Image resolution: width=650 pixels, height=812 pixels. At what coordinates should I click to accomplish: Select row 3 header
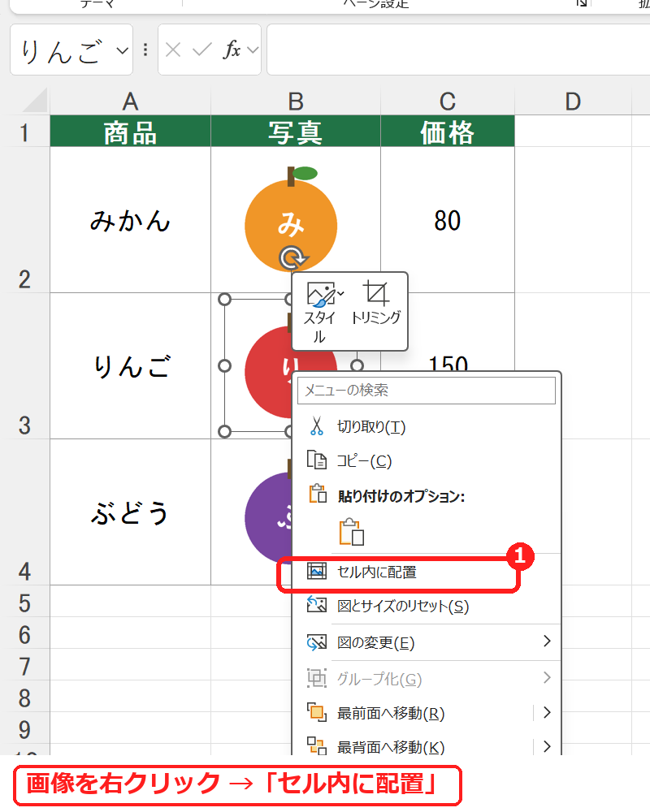click(x=25, y=365)
